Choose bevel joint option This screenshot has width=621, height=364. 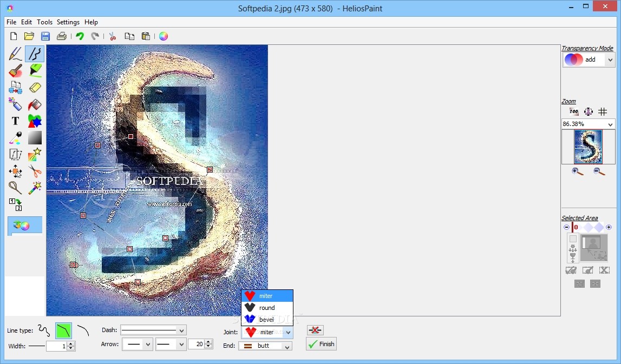coord(267,319)
